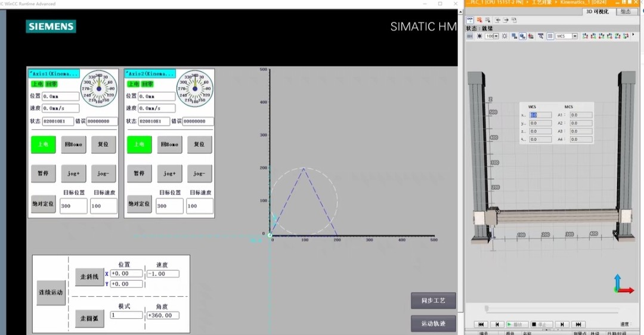The width and height of the screenshot is (644, 335).
Task: Click the WCS z value field
Action: [540, 131]
